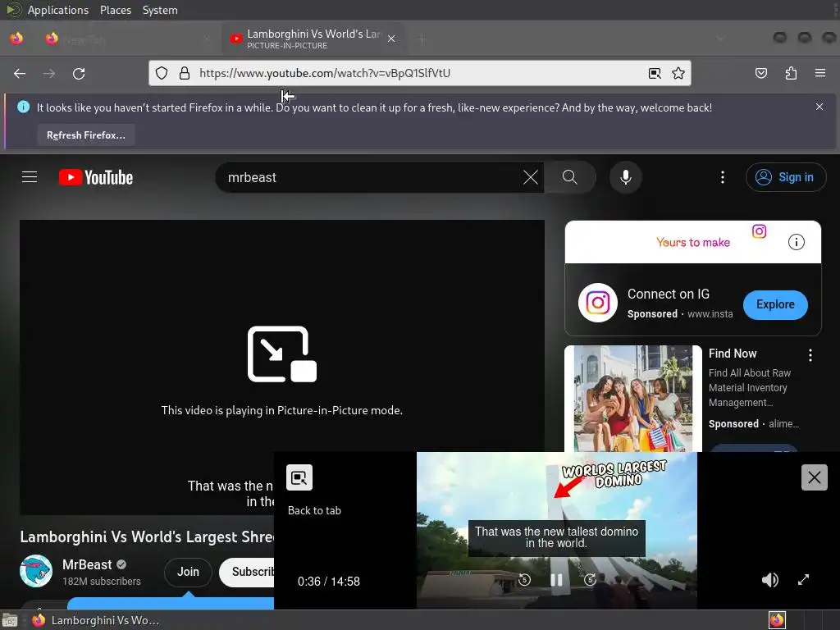
Task: Click Picture-in-Picture placeholder icon in video player
Action: [282, 354]
